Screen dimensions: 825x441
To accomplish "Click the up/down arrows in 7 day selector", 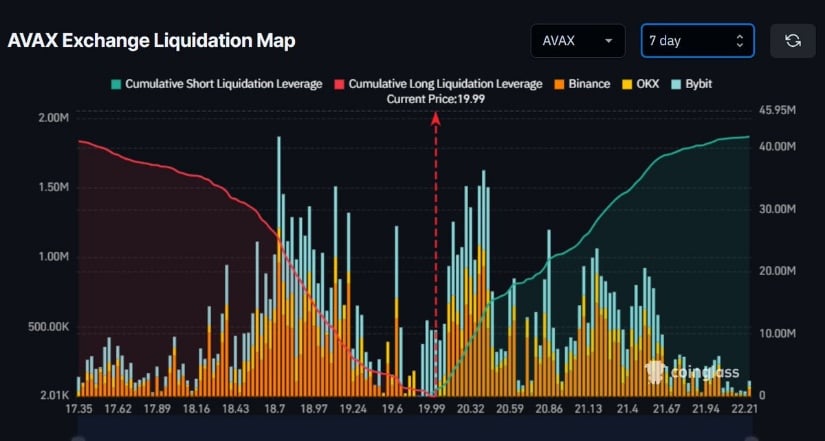I will pyautogui.click(x=740, y=41).
